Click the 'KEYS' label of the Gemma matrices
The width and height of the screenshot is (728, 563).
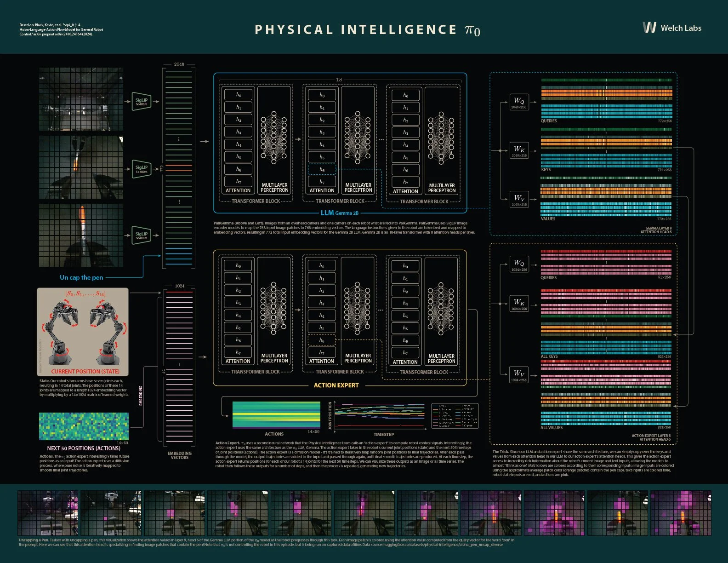(x=546, y=170)
